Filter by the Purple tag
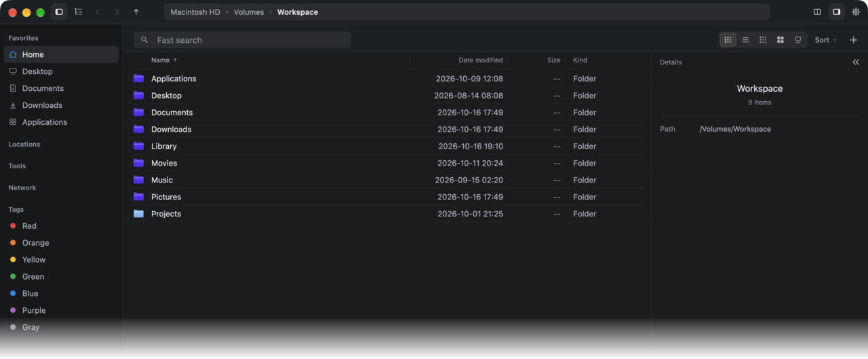 coord(61,311)
